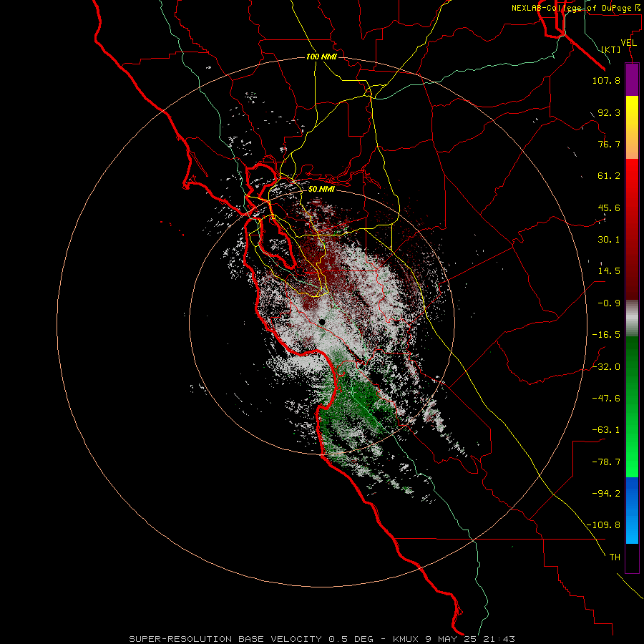The width and height of the screenshot is (644, 644).
Task: Click the "100 NMI" range ring label
Action: (x=321, y=57)
